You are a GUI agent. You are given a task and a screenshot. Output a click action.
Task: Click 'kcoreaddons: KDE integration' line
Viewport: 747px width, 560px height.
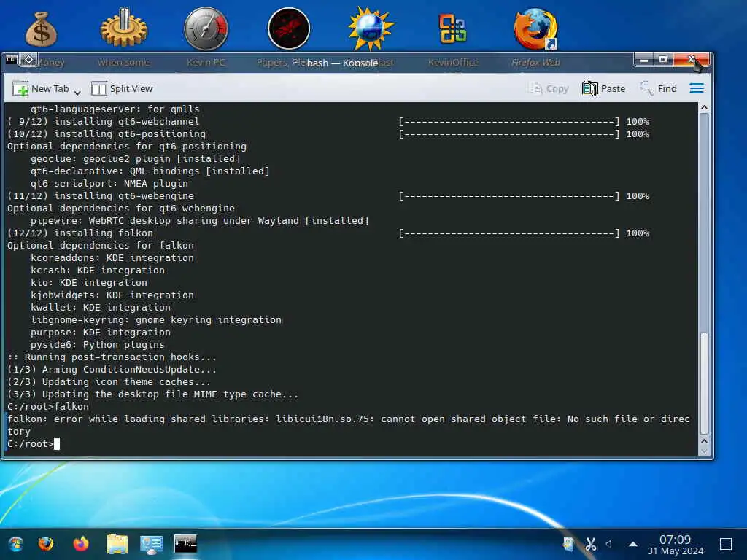click(x=112, y=258)
